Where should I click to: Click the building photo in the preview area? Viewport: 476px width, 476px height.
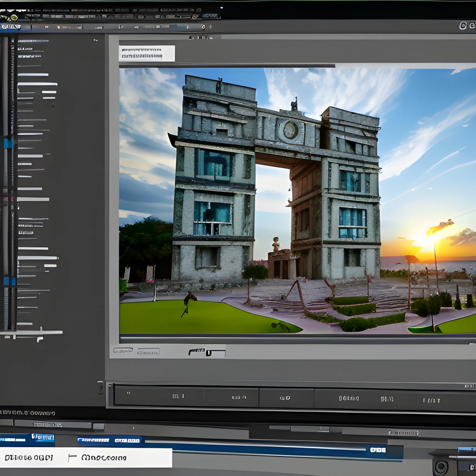pos(297,201)
